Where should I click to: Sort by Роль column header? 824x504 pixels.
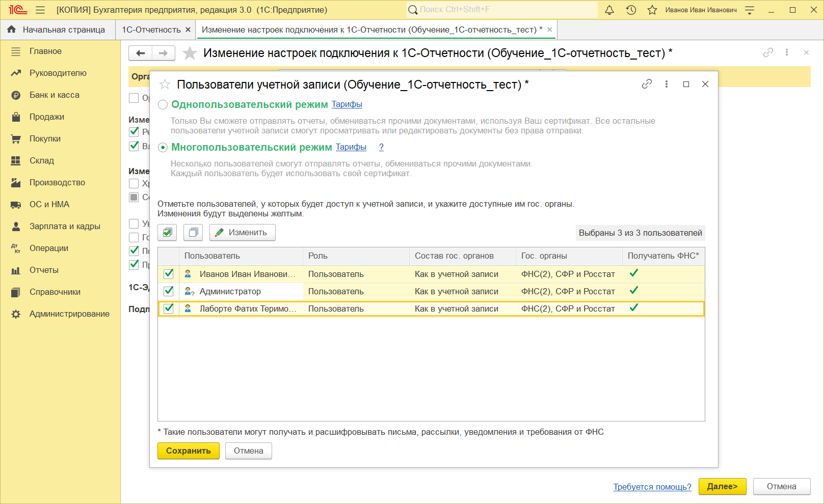356,256
